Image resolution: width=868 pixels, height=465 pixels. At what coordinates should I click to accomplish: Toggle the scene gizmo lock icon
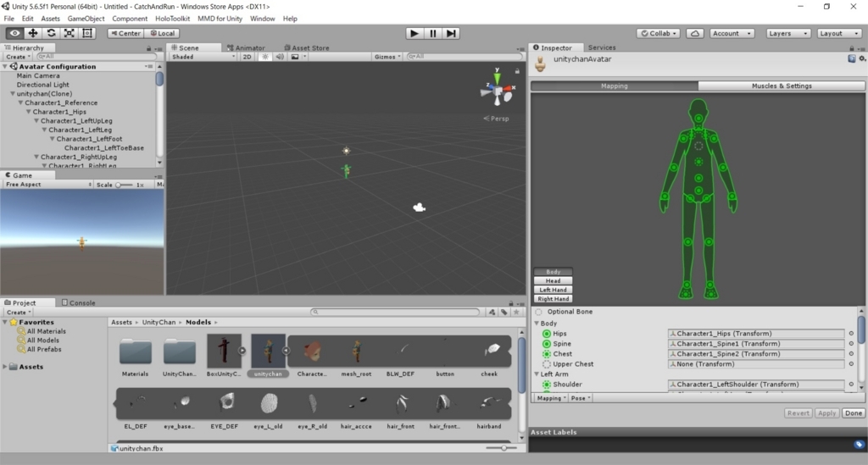(x=517, y=71)
